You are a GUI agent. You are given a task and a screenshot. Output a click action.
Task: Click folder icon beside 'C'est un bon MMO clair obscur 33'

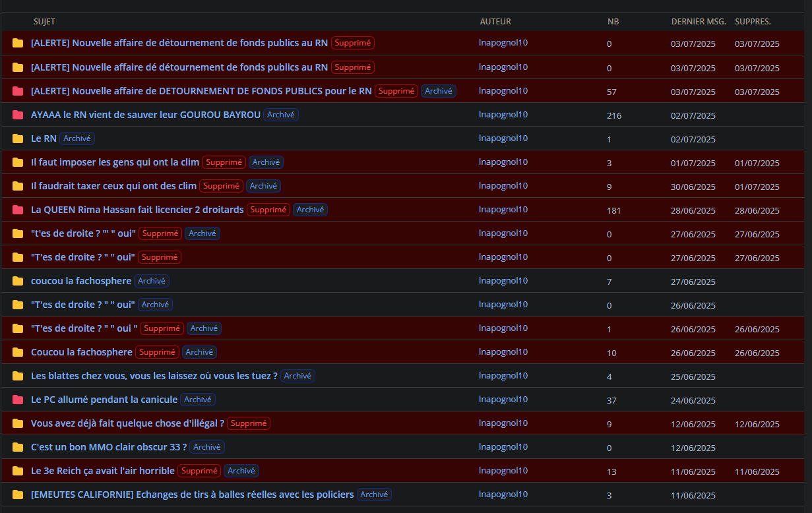point(18,447)
